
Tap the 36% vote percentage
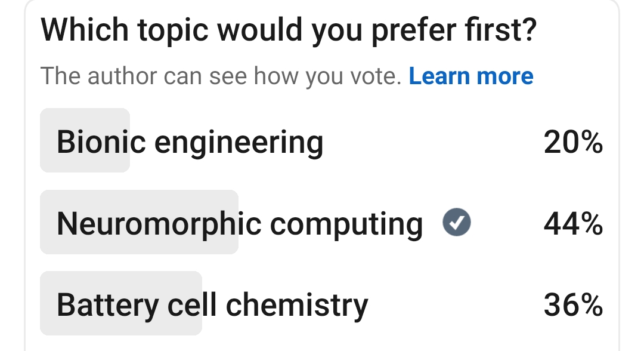click(x=573, y=306)
